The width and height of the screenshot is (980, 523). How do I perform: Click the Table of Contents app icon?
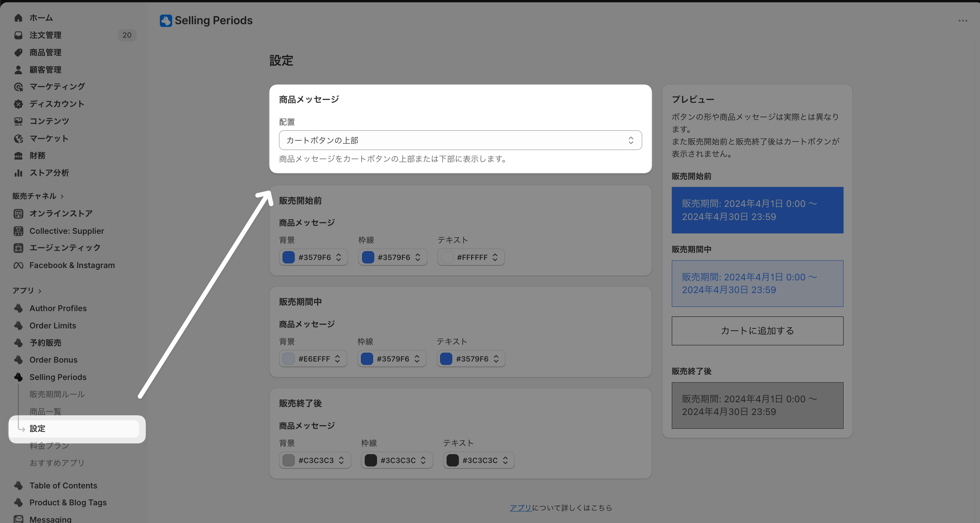point(18,485)
